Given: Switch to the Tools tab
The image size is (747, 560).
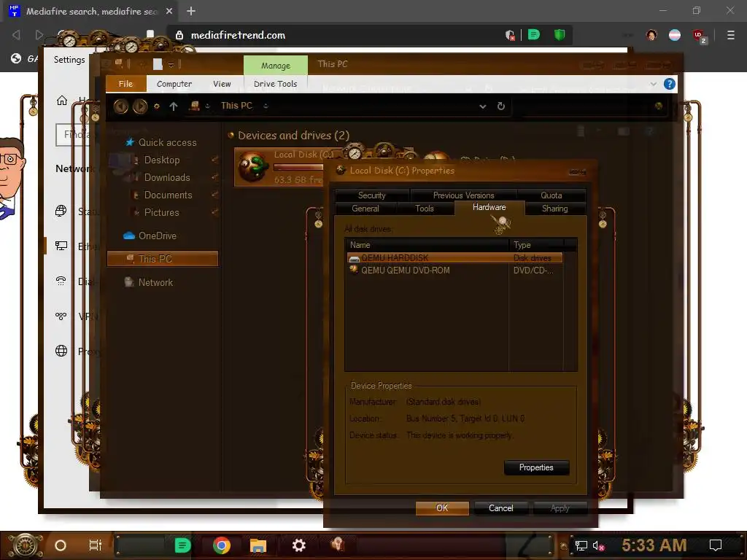Looking at the screenshot, I should [x=424, y=209].
